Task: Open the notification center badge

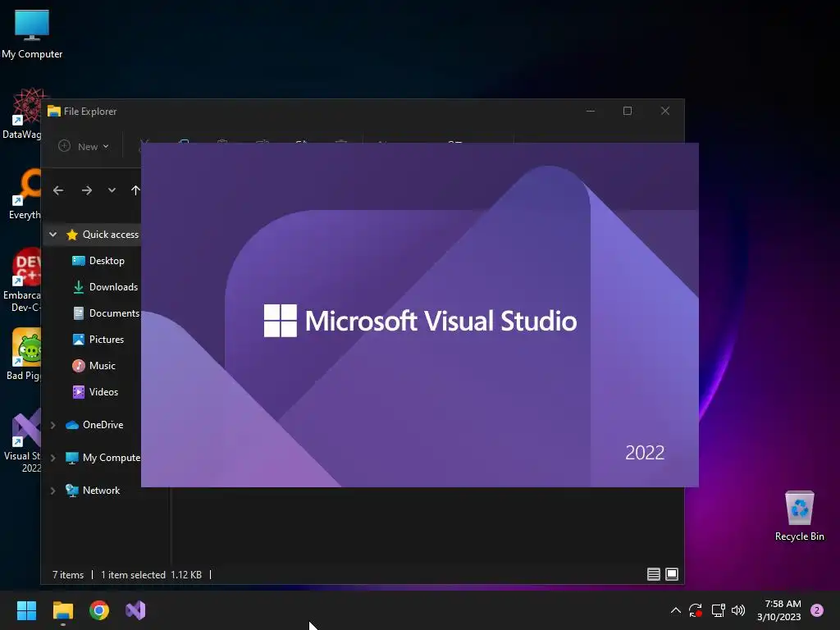Action: (817, 610)
